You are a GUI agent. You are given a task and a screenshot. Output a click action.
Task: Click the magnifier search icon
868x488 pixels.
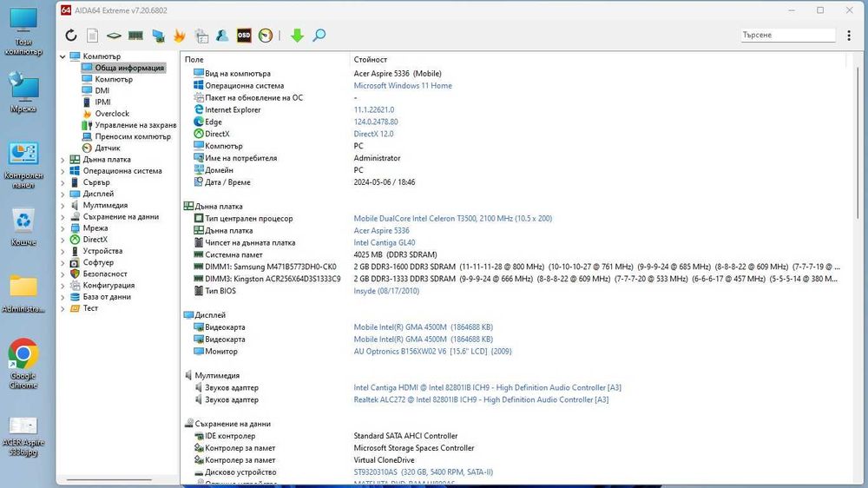point(319,36)
